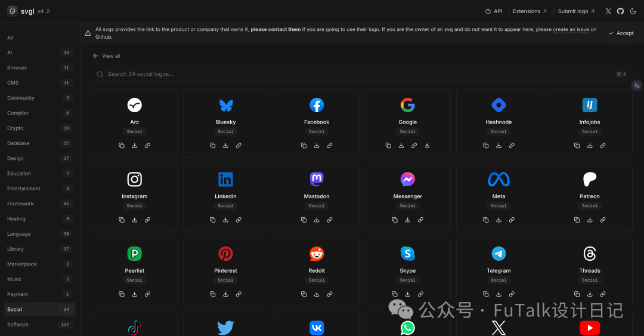Toggle the dark mode moon icon

click(633, 11)
